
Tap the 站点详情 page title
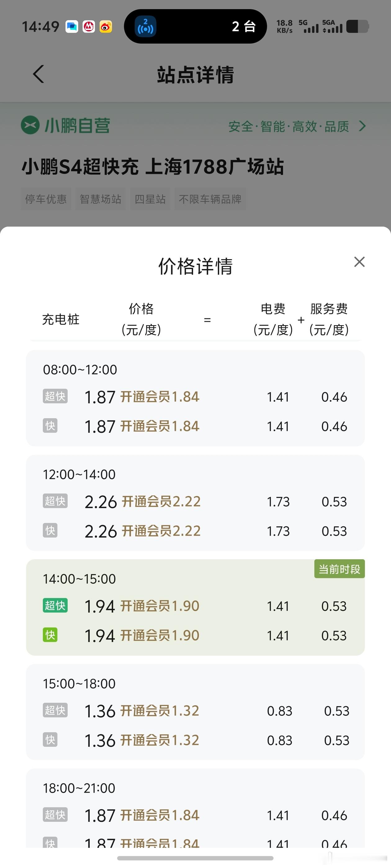click(195, 74)
